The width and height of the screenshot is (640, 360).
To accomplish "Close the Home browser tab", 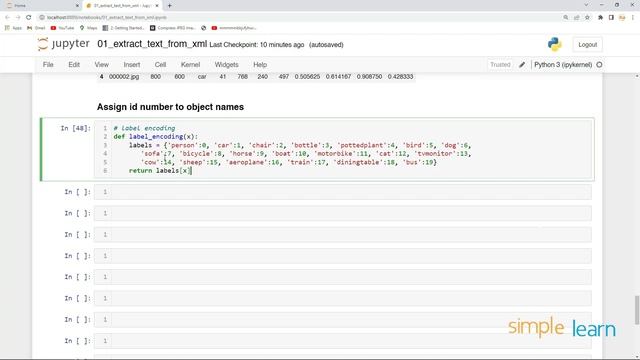I will 77,6.
